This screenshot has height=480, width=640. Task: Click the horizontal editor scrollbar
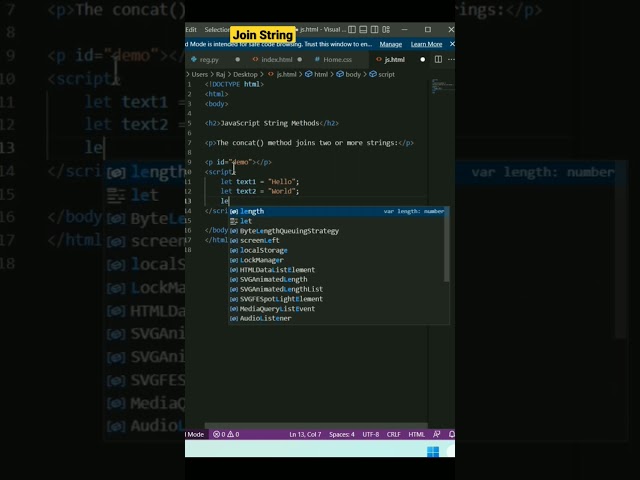[x=316, y=425]
